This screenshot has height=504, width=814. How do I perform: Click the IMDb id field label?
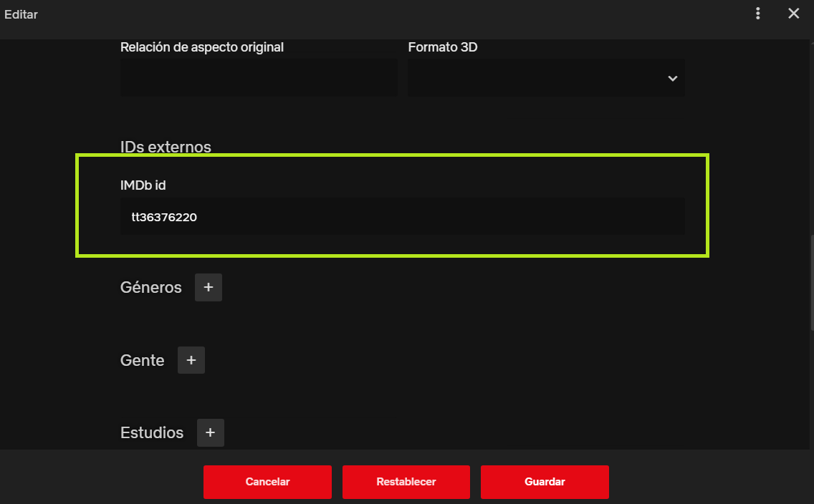click(x=143, y=185)
